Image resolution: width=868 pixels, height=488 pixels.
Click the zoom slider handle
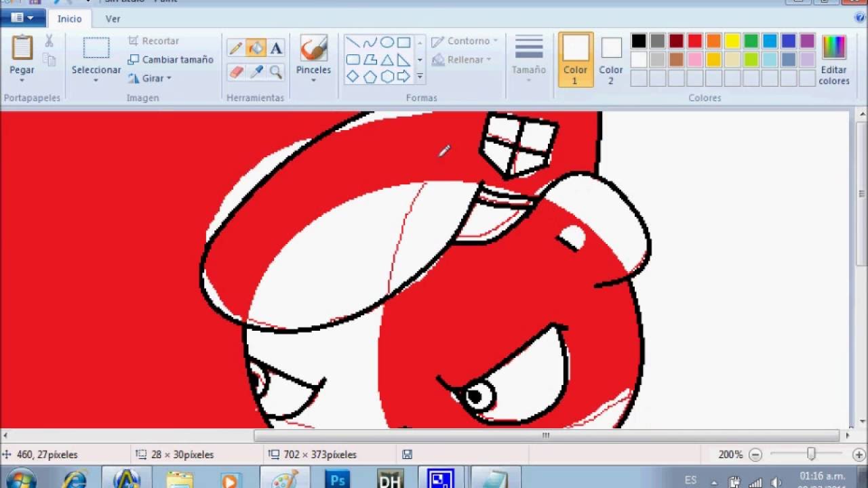pos(811,455)
